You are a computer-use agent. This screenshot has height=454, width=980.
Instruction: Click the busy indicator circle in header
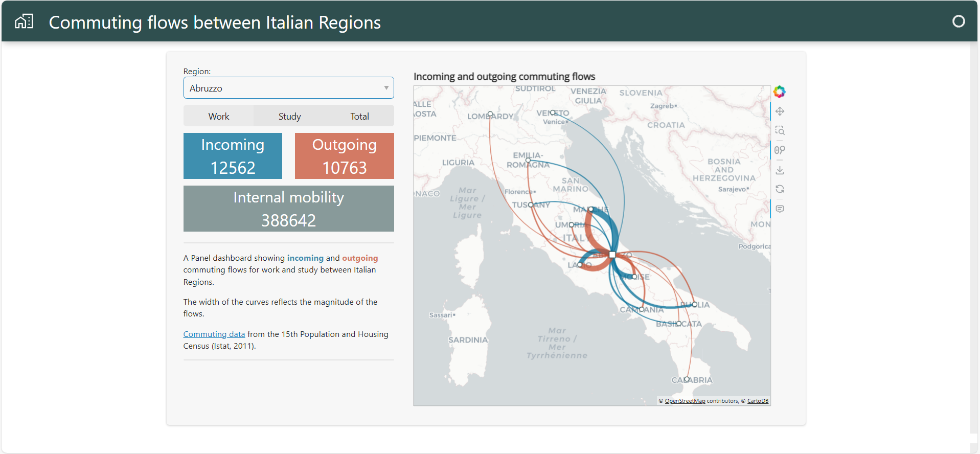point(959,21)
